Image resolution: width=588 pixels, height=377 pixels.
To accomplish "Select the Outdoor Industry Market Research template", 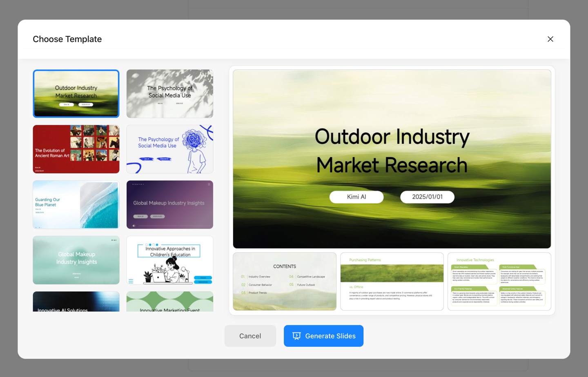I will [x=76, y=93].
